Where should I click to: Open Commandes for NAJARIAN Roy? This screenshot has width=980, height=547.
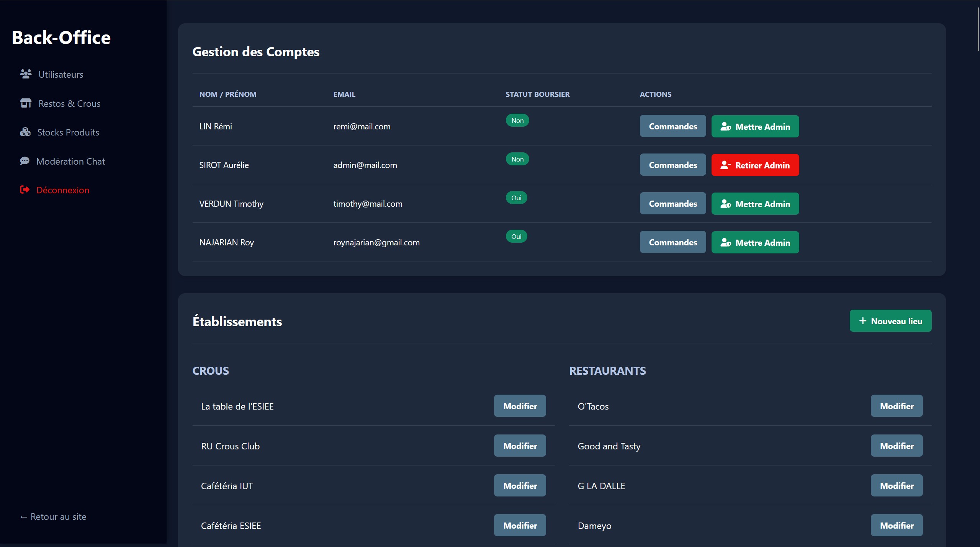(x=673, y=242)
